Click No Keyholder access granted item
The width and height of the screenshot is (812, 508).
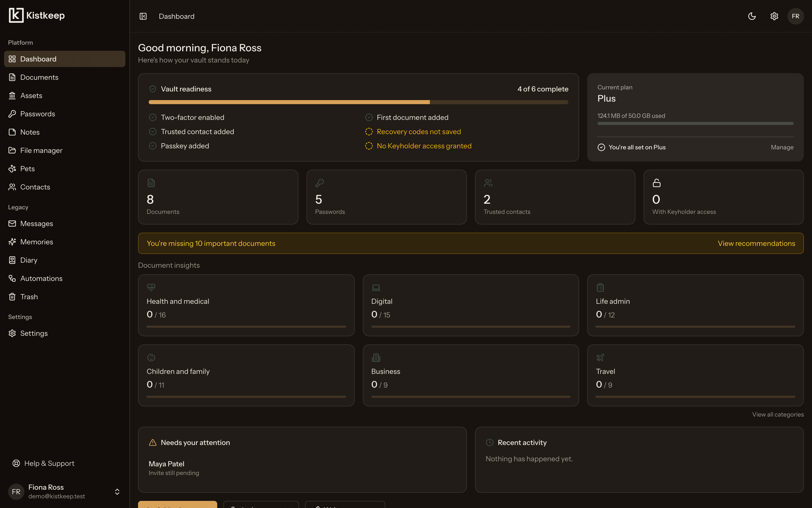point(418,146)
